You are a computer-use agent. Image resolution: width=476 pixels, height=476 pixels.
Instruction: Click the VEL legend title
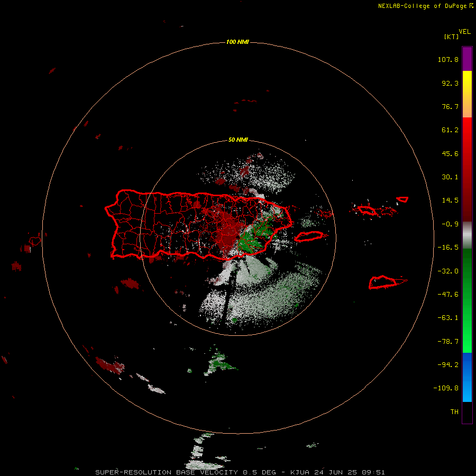pyautogui.click(x=464, y=31)
